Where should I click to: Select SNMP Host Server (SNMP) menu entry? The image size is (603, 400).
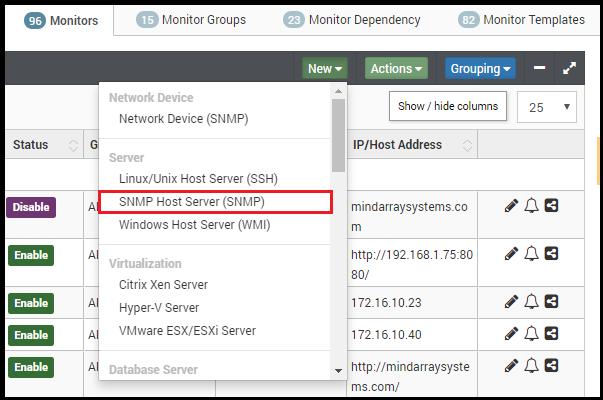216,202
